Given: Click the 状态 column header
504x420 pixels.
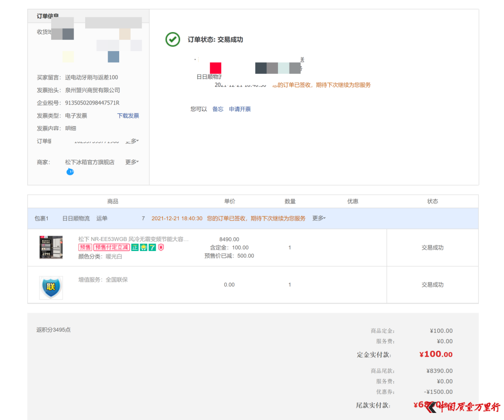Looking at the screenshot, I should (433, 201).
